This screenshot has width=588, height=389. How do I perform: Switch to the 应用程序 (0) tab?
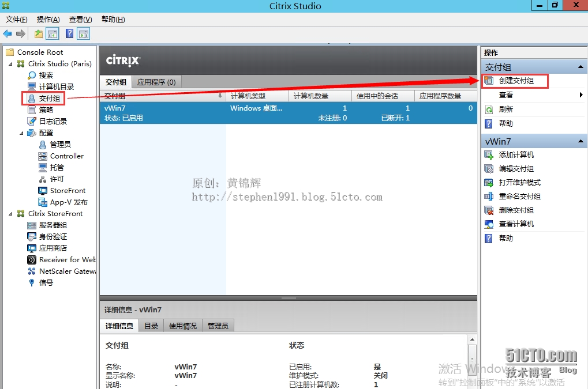click(156, 82)
